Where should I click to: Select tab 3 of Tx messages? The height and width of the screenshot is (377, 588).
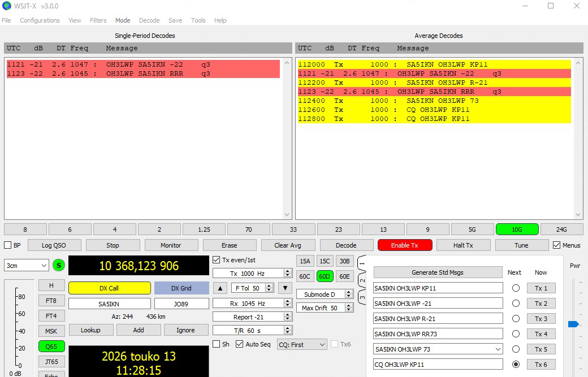point(362,297)
